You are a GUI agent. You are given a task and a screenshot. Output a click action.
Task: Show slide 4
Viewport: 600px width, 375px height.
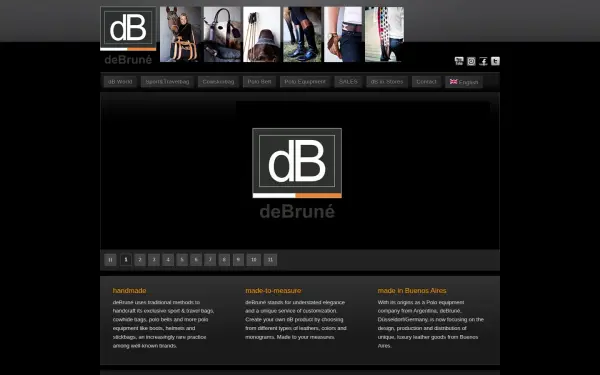click(x=168, y=260)
